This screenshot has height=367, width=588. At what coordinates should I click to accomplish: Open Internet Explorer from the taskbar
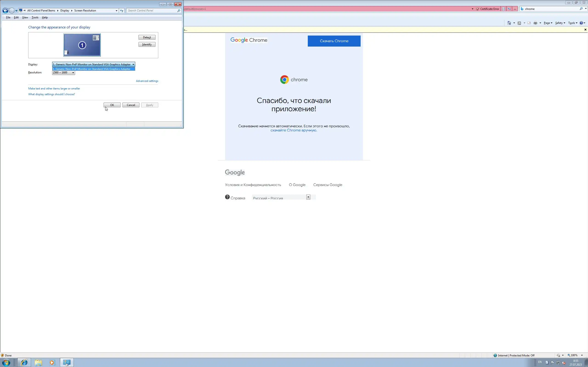tap(24, 362)
